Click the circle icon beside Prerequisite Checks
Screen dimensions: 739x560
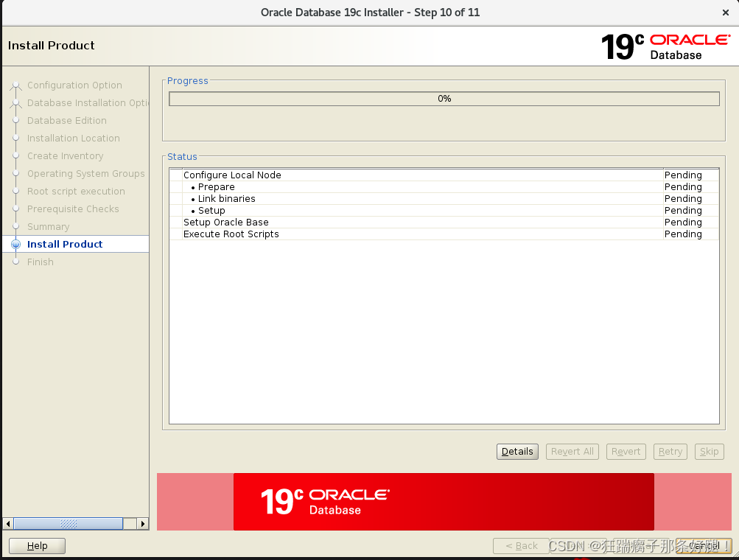click(x=15, y=209)
